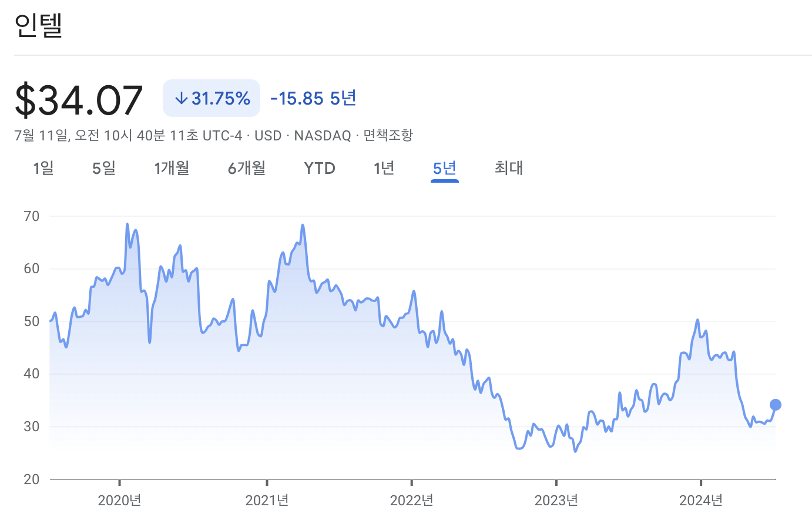812x517 pixels.
Task: Select the 1년 time range tab
Action: coord(384,168)
